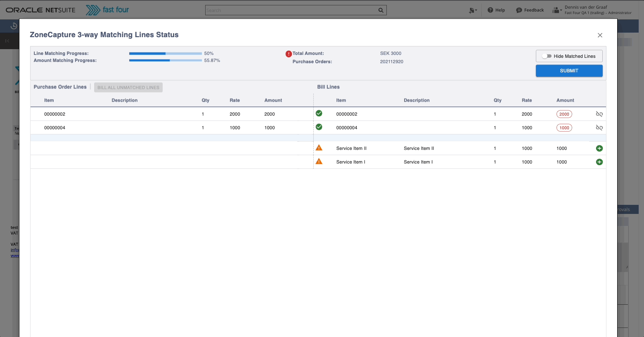Image resolution: width=644 pixels, height=337 pixels.
Task: Add Service Item I bill line with plus icon
Action: [599, 162]
